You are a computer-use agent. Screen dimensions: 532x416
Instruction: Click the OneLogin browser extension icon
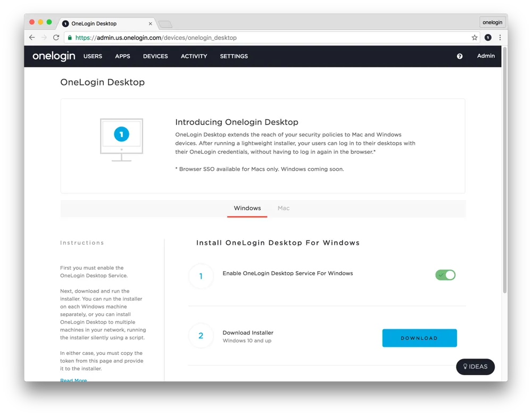[488, 38]
